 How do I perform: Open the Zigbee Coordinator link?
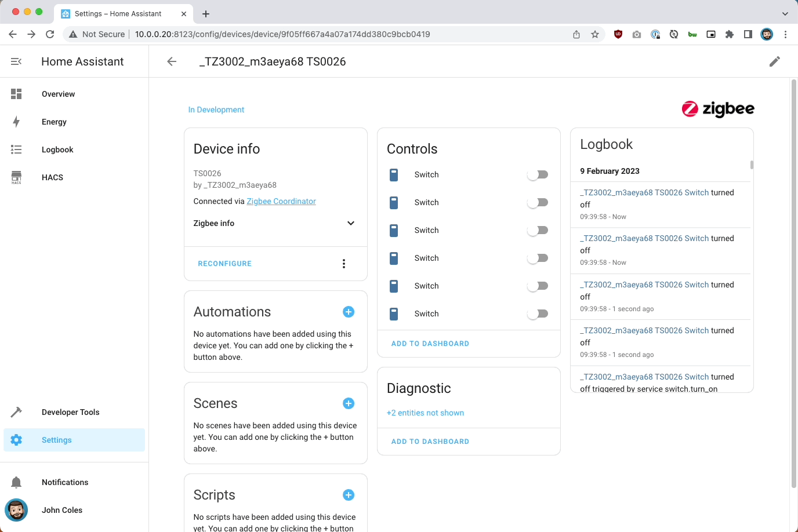click(x=281, y=201)
